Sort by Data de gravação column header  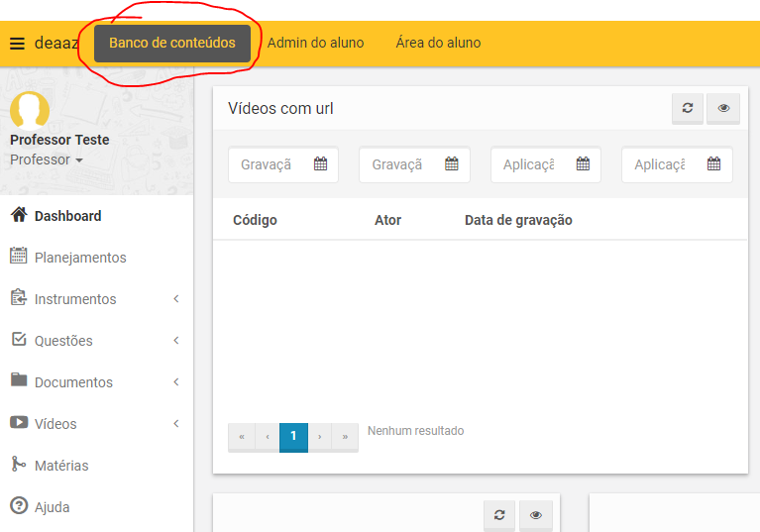518,220
